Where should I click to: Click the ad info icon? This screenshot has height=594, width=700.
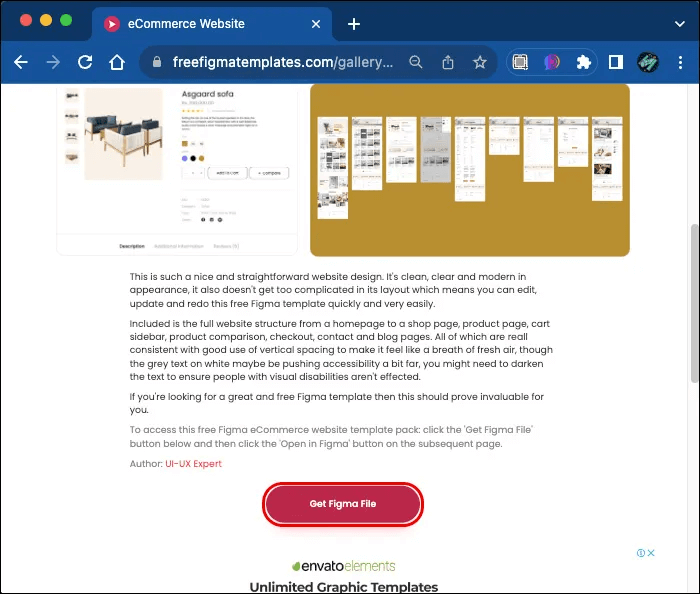641,553
